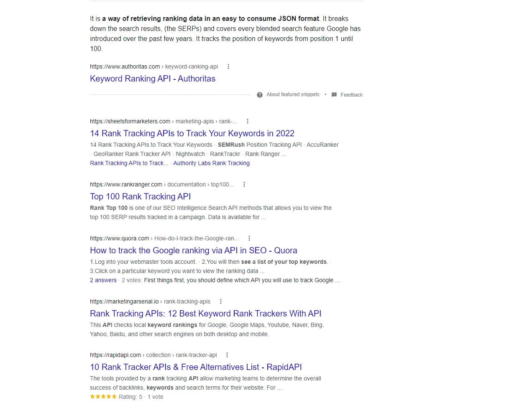Open Authority Labs Rank Tracking sitelink
The height and width of the screenshot is (408, 532).
(211, 163)
